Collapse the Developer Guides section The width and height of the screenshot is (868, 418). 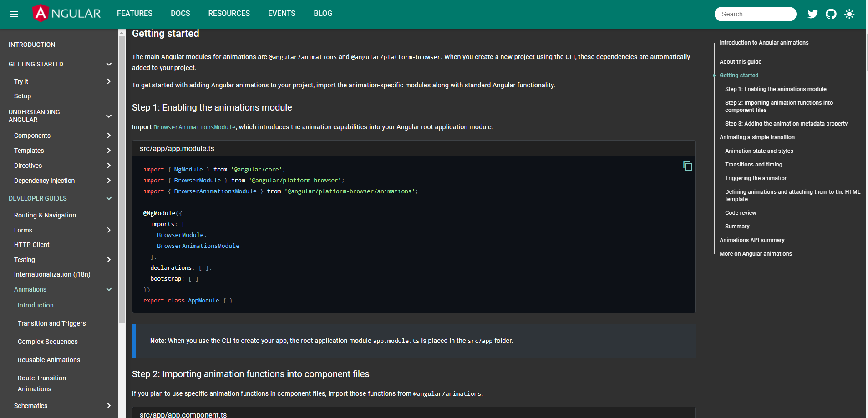pos(109,198)
